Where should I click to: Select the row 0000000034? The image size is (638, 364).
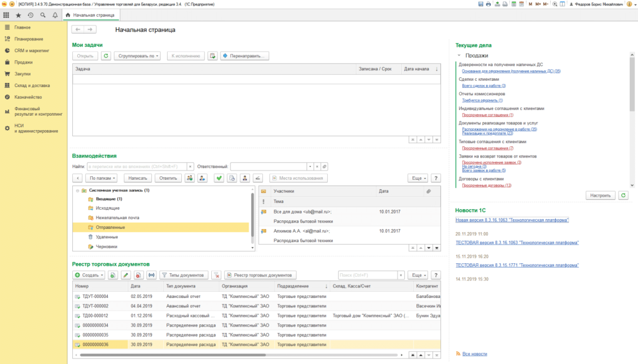(257, 325)
